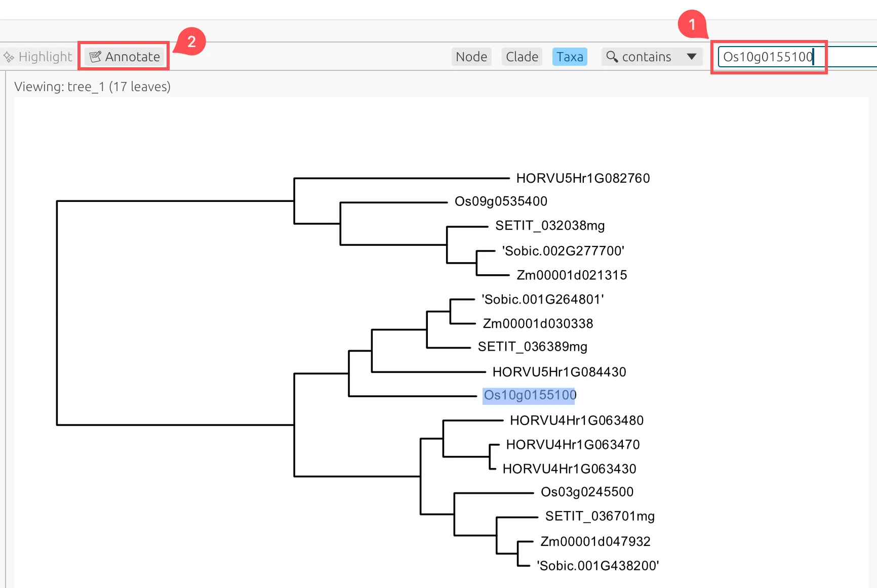Open the contains search-type dropdown arrow

tap(691, 57)
